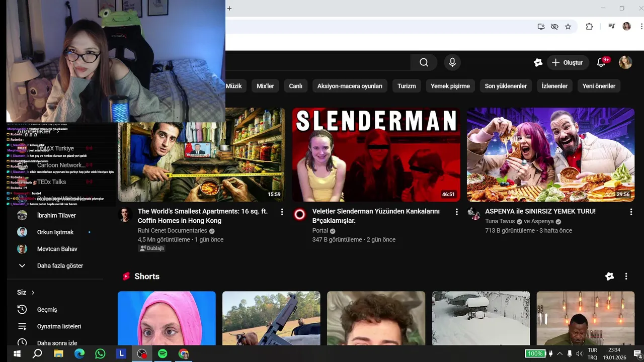The image size is (644, 362).
Task: Open Portal channel avatar icon
Action: click(299, 215)
